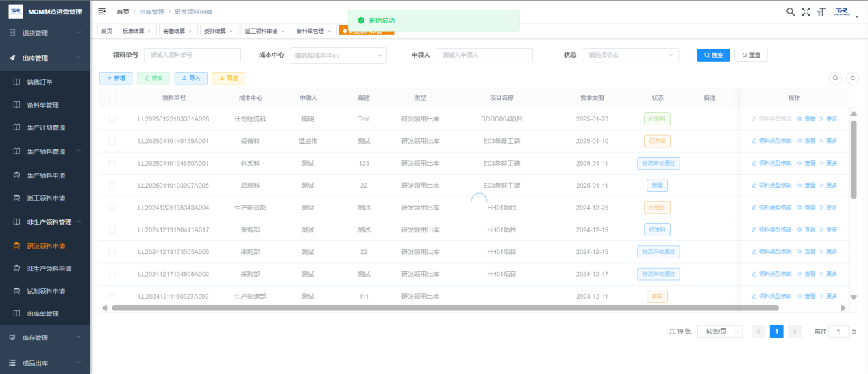
Task: Click the table search toggle circle icon
Action: (x=836, y=78)
